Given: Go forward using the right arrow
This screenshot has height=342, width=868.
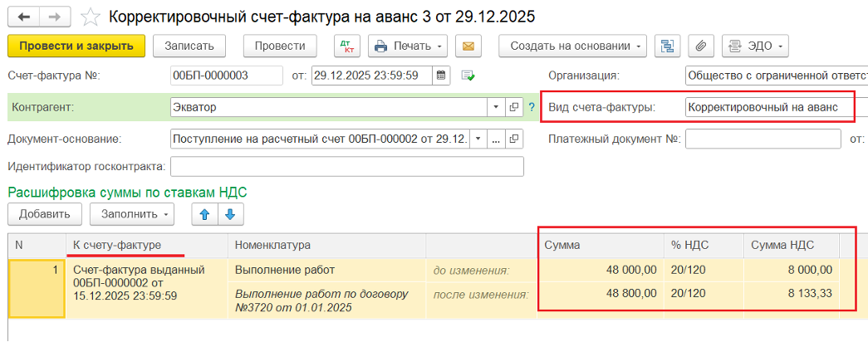Looking at the screenshot, I should (x=55, y=17).
